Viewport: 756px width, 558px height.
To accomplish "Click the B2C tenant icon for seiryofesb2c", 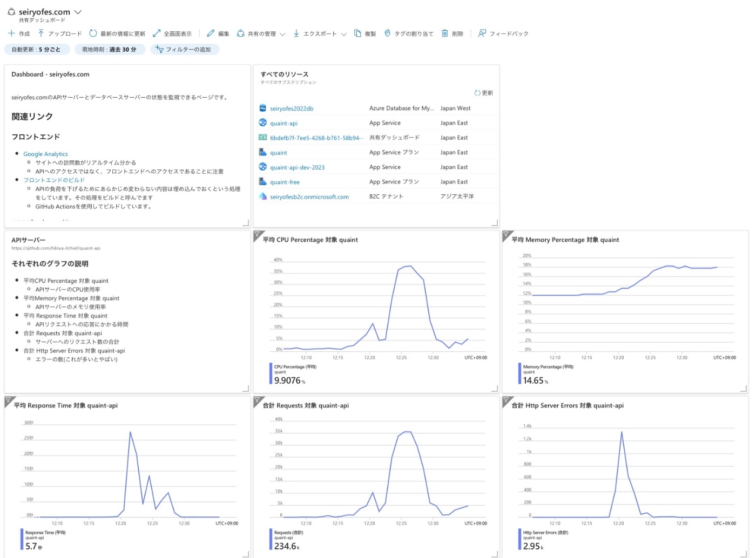I will point(262,196).
